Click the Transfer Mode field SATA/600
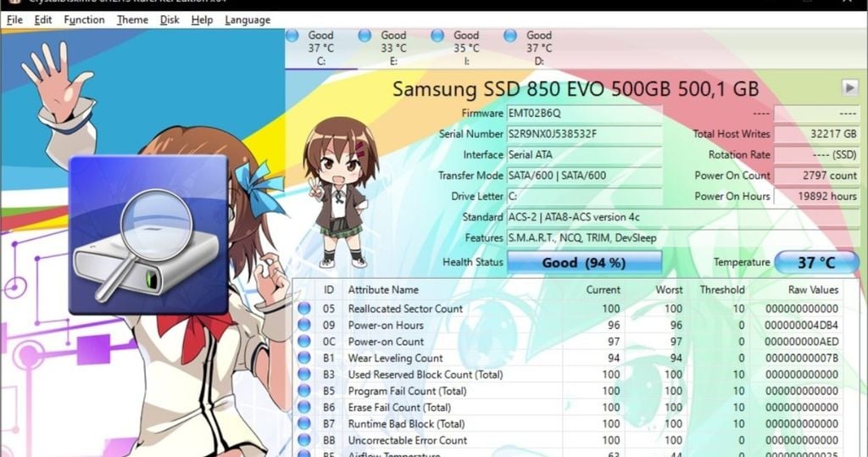This screenshot has width=868, height=457. tap(585, 176)
